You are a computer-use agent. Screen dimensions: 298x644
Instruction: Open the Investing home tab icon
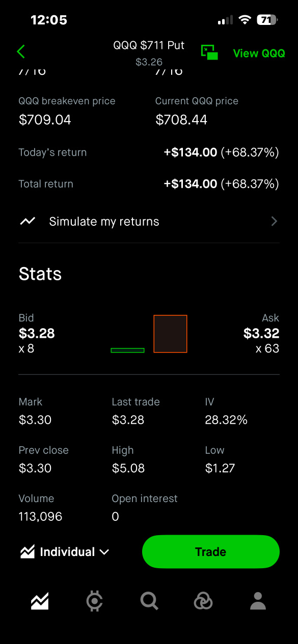tap(40, 601)
